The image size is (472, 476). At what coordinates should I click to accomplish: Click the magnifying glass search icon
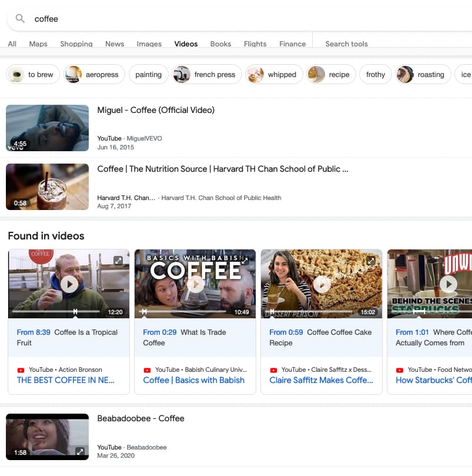[x=20, y=18]
